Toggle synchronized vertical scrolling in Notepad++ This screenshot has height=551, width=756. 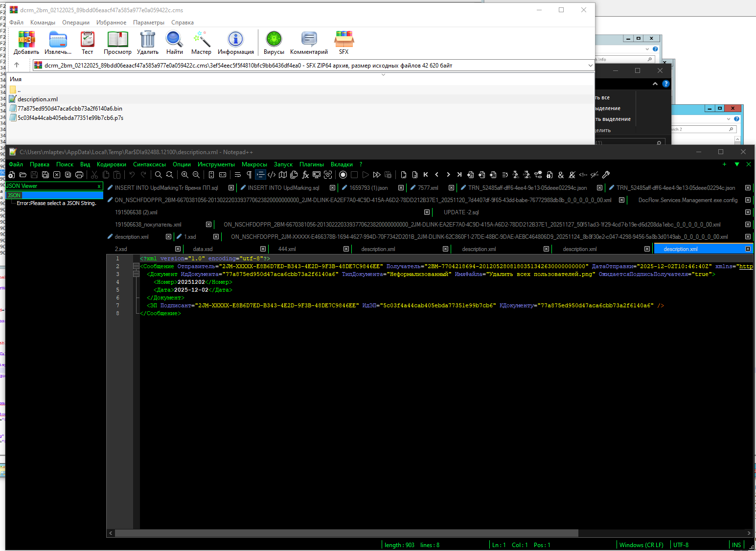point(211,175)
